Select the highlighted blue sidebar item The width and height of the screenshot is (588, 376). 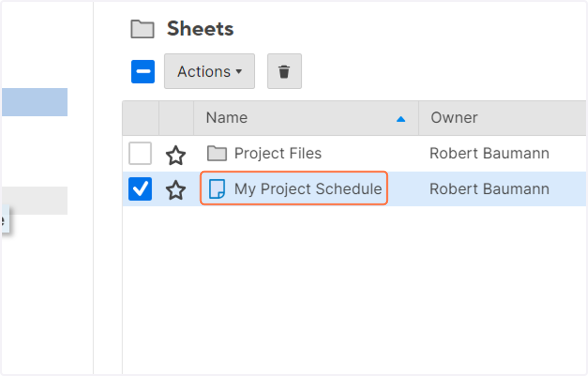(34, 102)
